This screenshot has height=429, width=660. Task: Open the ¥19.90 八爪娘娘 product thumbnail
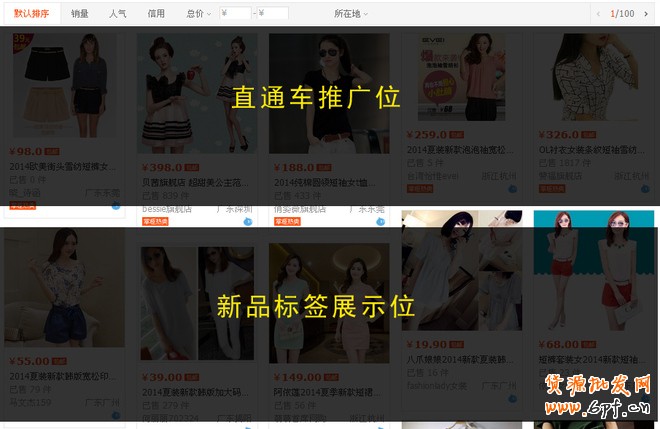(461, 270)
